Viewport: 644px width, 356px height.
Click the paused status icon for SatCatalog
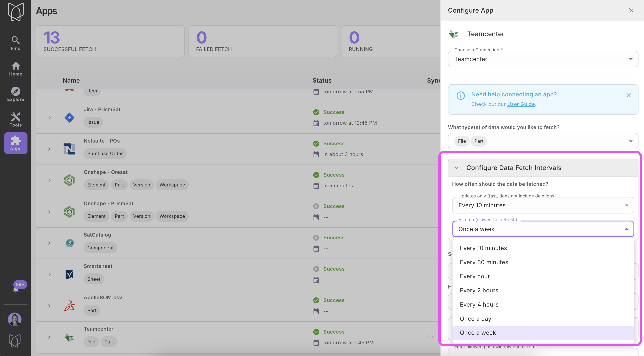tap(316, 237)
